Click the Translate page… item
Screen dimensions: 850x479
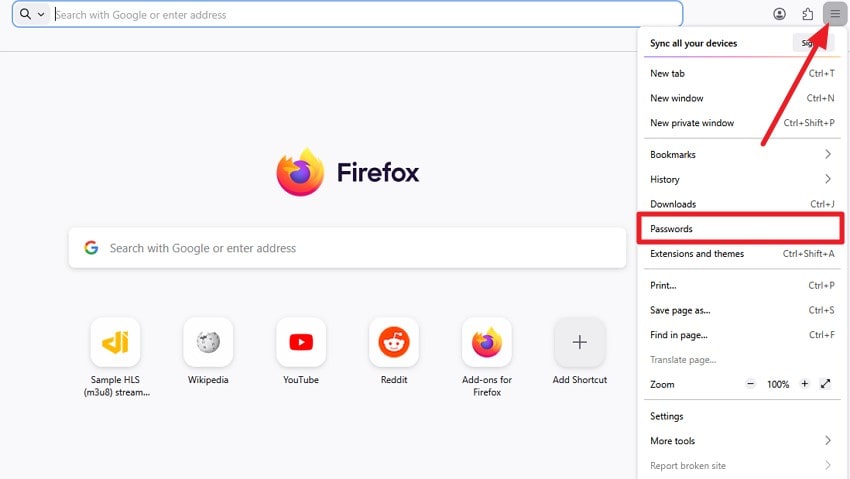click(742, 360)
